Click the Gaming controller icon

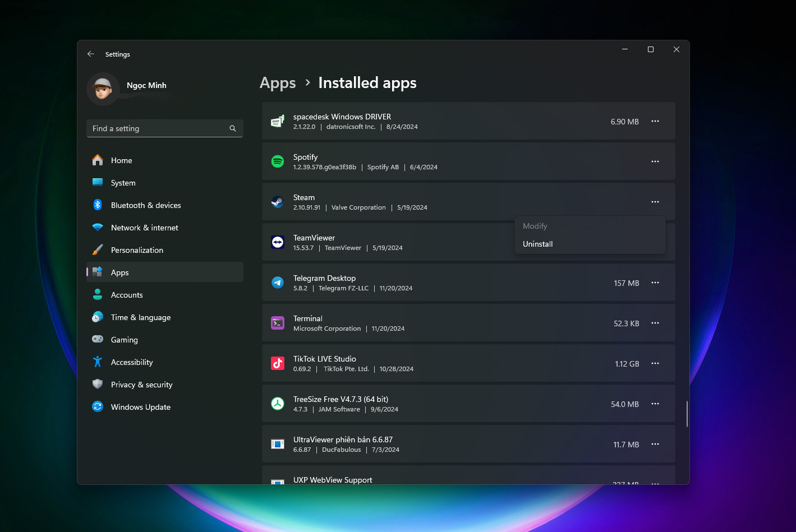pyautogui.click(x=98, y=340)
